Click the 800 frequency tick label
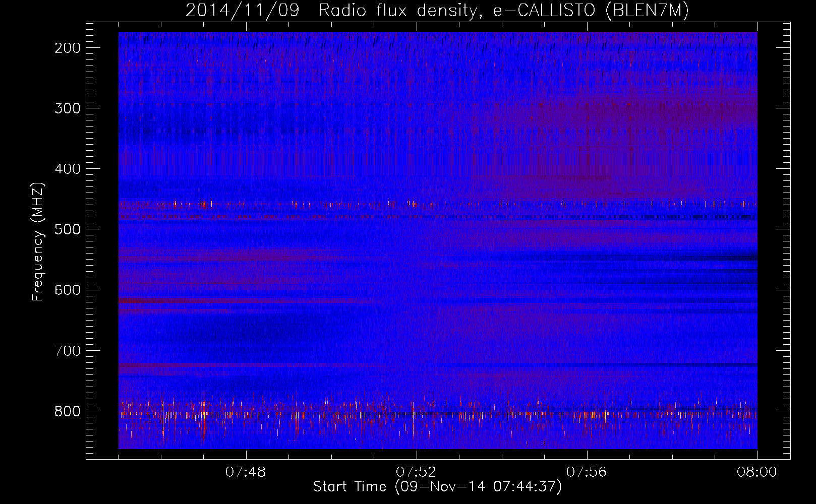This screenshot has width=816, height=504. click(67, 411)
